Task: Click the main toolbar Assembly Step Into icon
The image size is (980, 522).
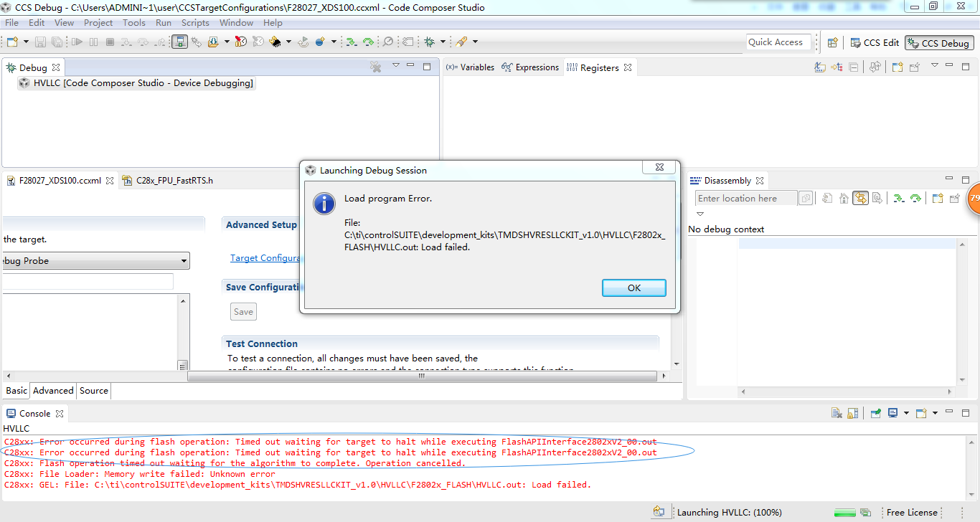Action: click(351, 42)
